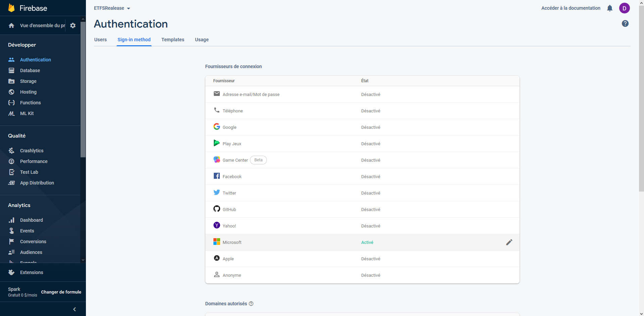Open Authentication in sidebar
Image resolution: width=644 pixels, height=316 pixels.
[x=36, y=60]
